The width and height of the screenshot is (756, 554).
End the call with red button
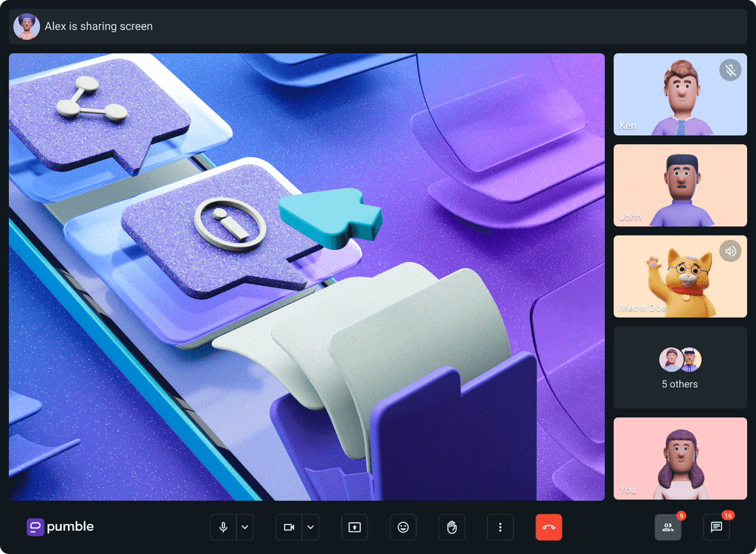(x=549, y=528)
